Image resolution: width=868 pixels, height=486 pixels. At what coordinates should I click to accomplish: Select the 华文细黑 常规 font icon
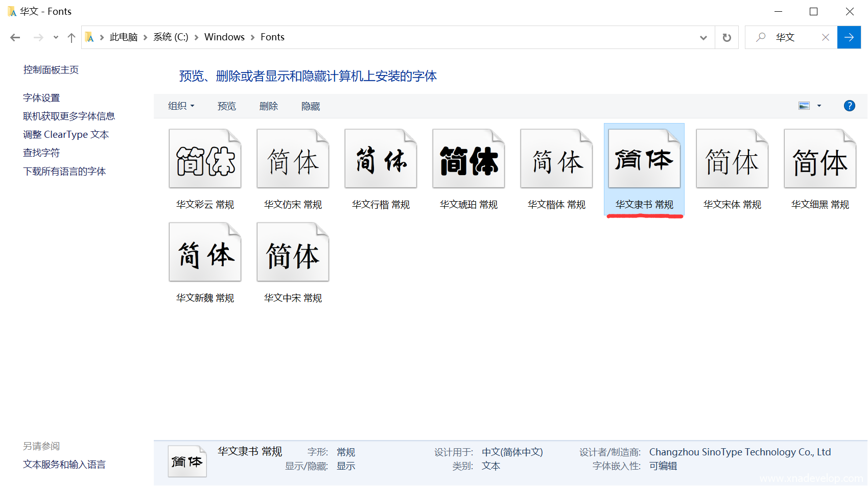(820, 159)
